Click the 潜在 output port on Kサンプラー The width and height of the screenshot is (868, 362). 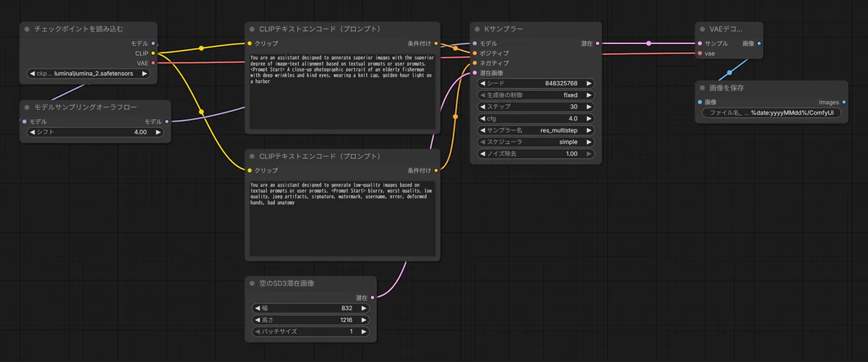point(598,43)
